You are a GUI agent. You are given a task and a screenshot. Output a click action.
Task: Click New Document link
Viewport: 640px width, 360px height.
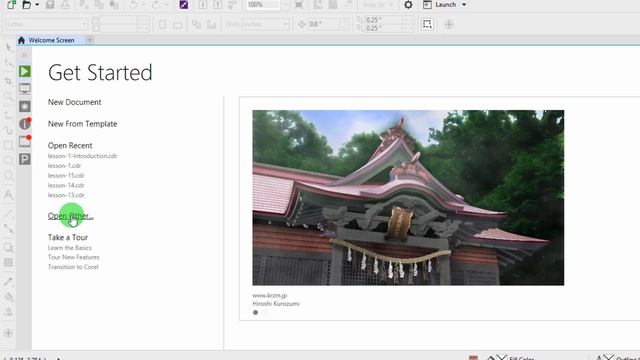[74, 102]
